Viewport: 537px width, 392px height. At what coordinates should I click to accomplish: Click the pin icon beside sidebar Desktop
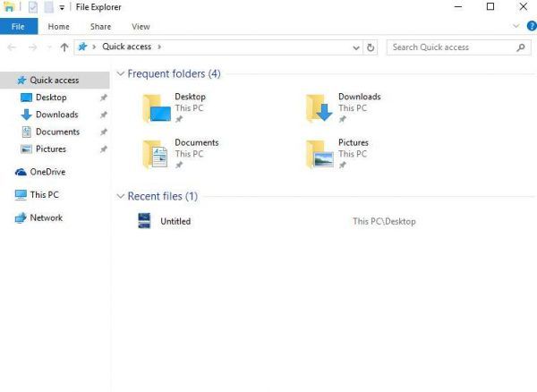click(x=104, y=98)
